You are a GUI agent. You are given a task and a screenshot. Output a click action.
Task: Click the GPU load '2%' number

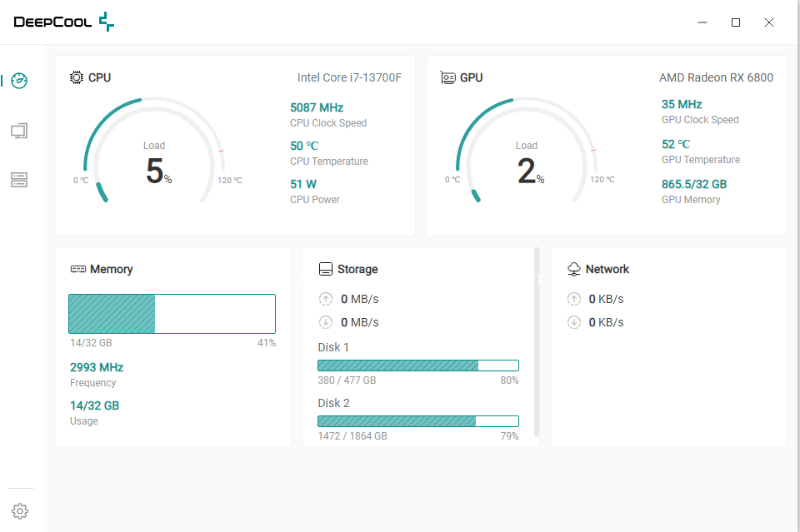tap(531, 171)
